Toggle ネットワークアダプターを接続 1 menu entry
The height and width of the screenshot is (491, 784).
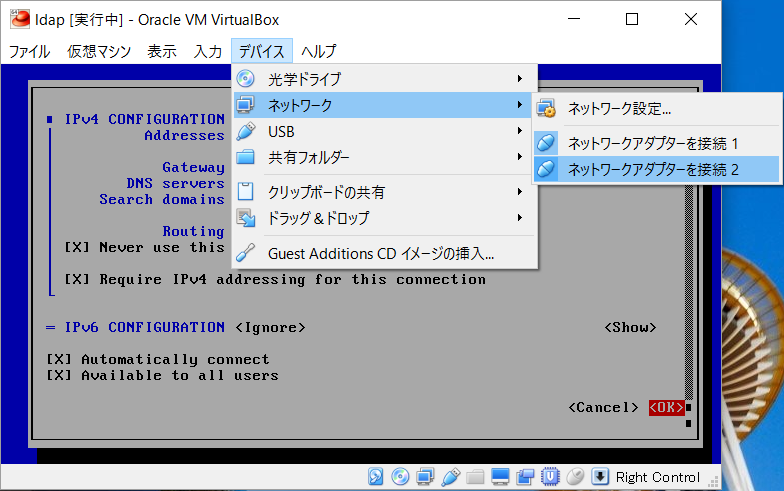[x=656, y=143]
